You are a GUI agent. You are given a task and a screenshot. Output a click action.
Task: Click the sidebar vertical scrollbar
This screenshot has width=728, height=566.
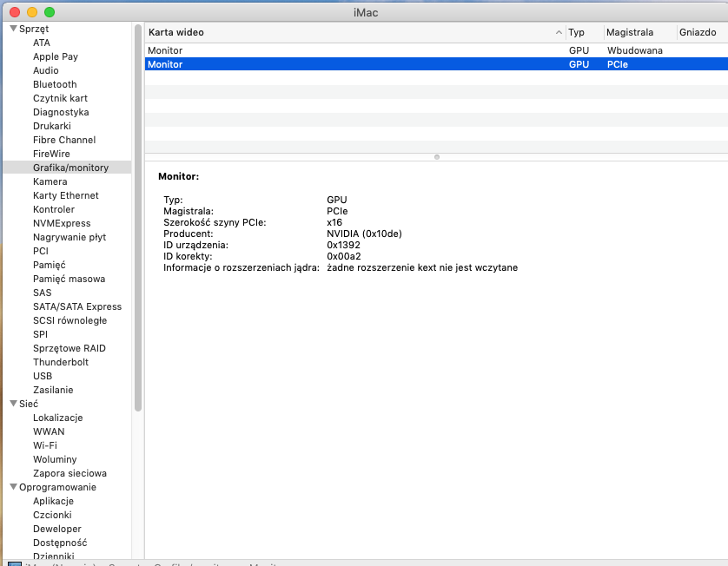[x=138, y=218]
